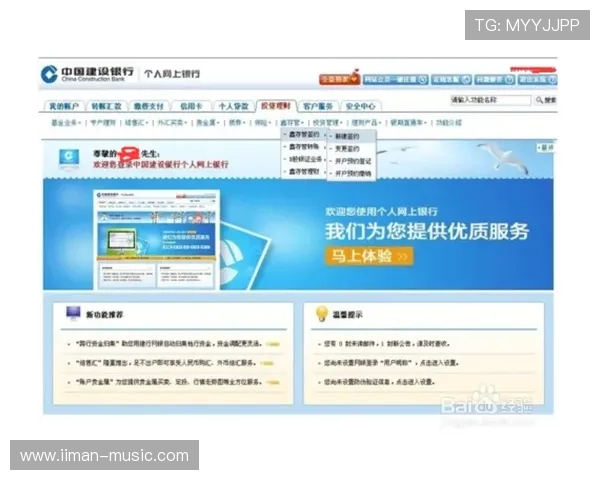
Task: Select the last 开户预约 flyout entry
Action: [351, 173]
